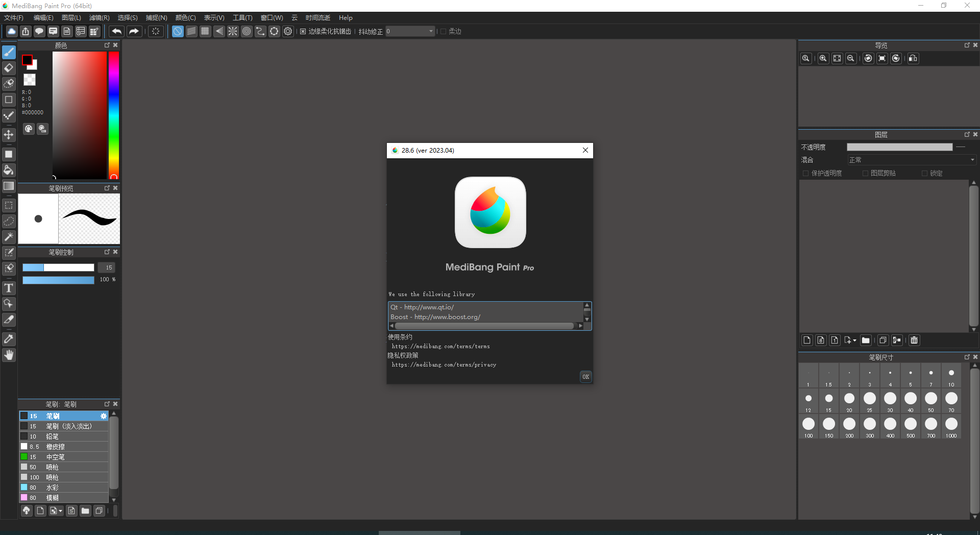The height and width of the screenshot is (535, 980).
Task: Select the Hand pan tool
Action: 9,355
